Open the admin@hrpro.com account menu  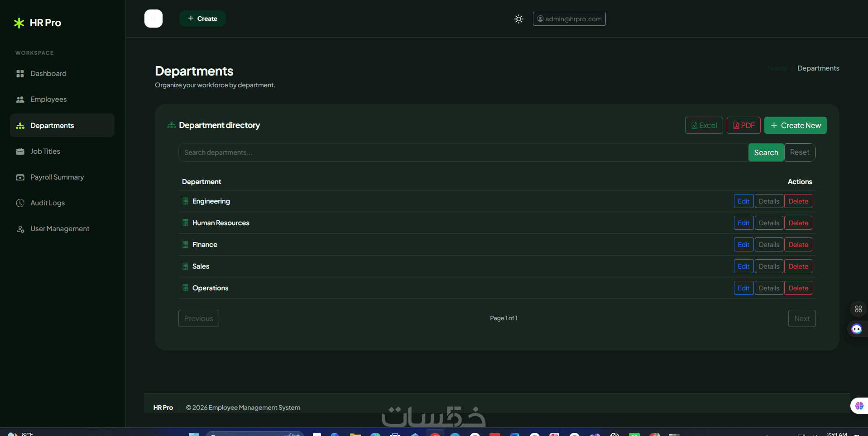pyautogui.click(x=569, y=19)
